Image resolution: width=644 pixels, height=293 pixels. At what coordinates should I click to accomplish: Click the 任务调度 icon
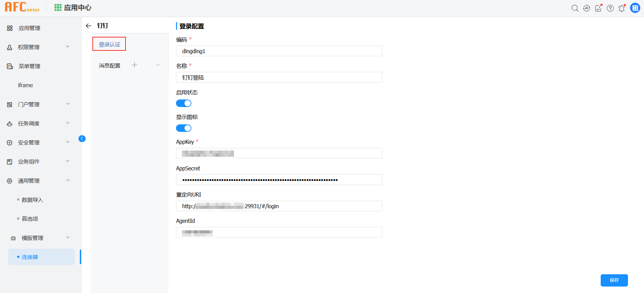pyautogui.click(x=10, y=124)
